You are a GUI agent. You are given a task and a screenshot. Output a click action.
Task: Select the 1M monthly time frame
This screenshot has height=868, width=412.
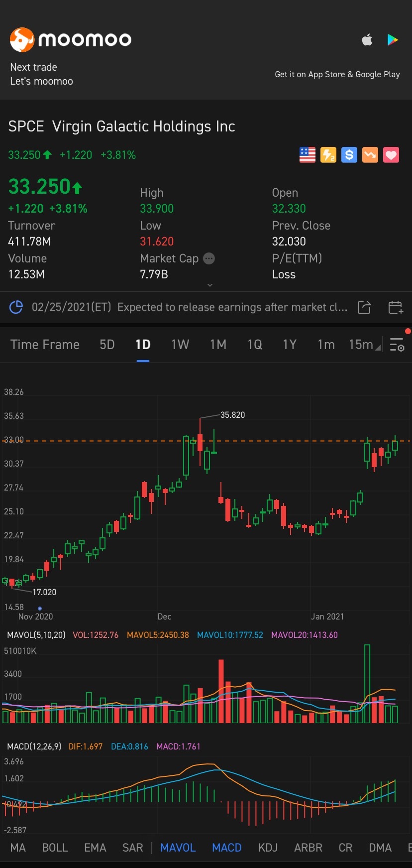(218, 345)
